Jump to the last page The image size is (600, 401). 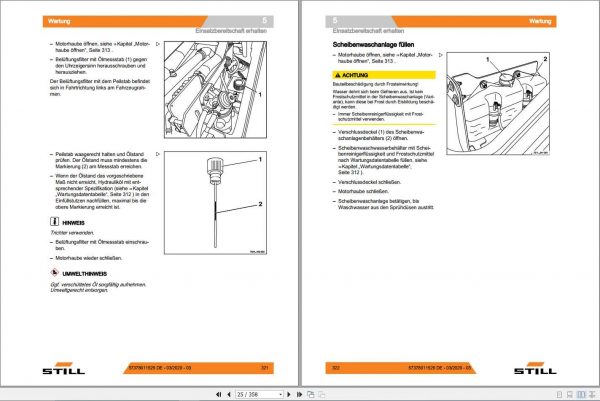pos(299,394)
